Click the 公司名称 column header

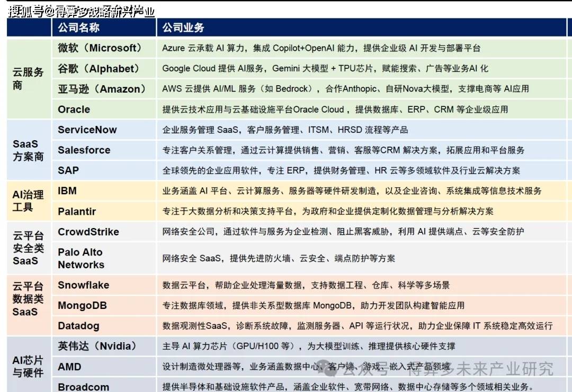78,28
